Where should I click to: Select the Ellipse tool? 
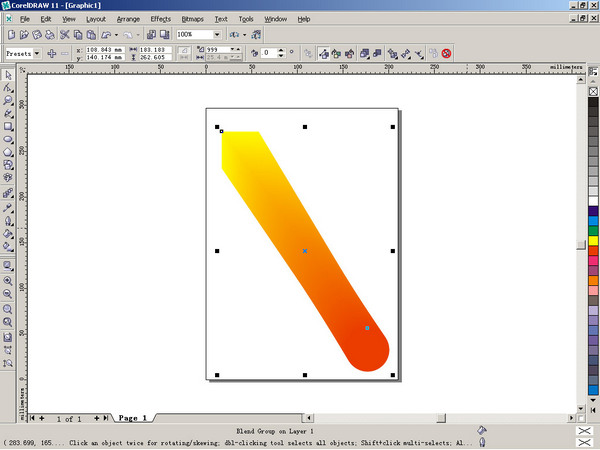point(8,140)
